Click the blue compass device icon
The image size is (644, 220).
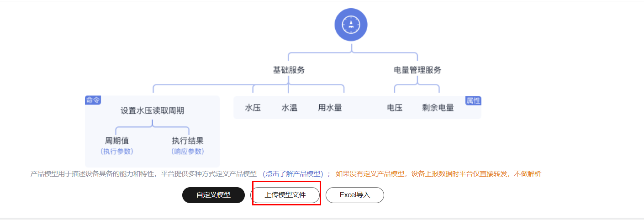click(x=351, y=25)
